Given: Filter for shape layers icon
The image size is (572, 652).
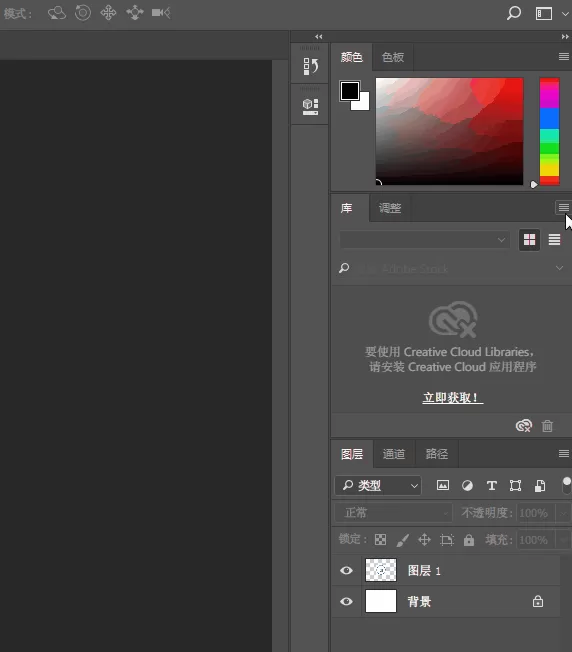Looking at the screenshot, I should (x=515, y=485).
